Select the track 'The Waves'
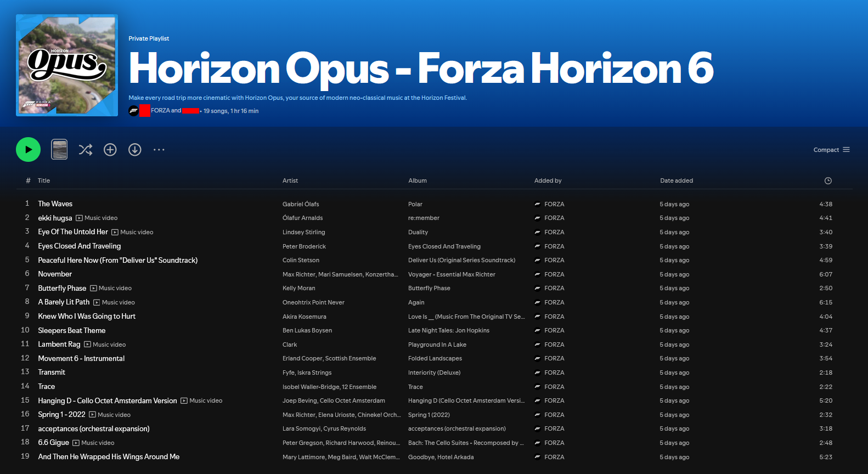 55,204
